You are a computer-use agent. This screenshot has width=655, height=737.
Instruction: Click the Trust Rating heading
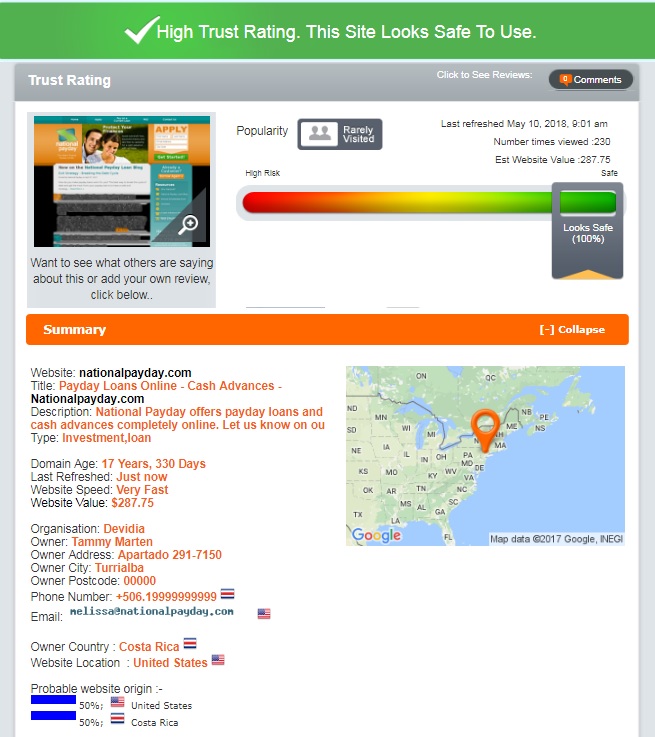click(70, 80)
